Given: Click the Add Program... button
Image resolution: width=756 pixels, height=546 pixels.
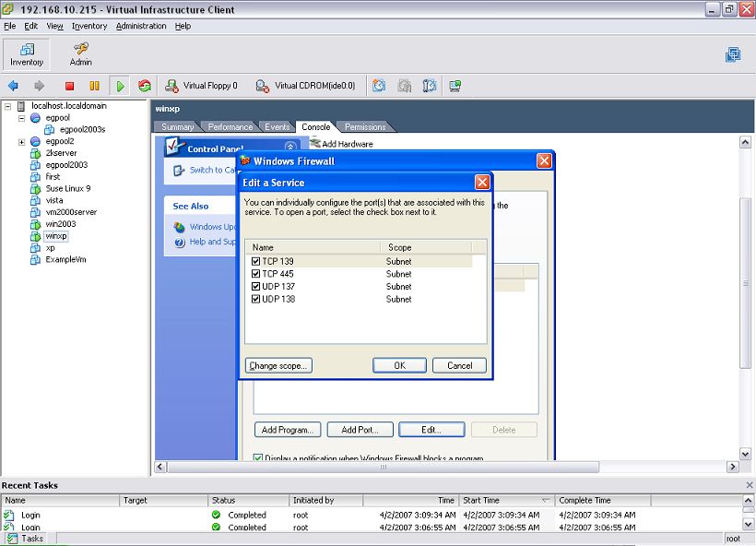Looking at the screenshot, I should (x=288, y=430).
